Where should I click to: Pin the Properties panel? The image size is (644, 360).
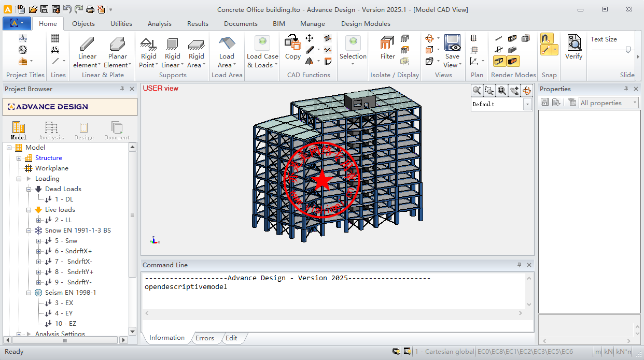626,89
